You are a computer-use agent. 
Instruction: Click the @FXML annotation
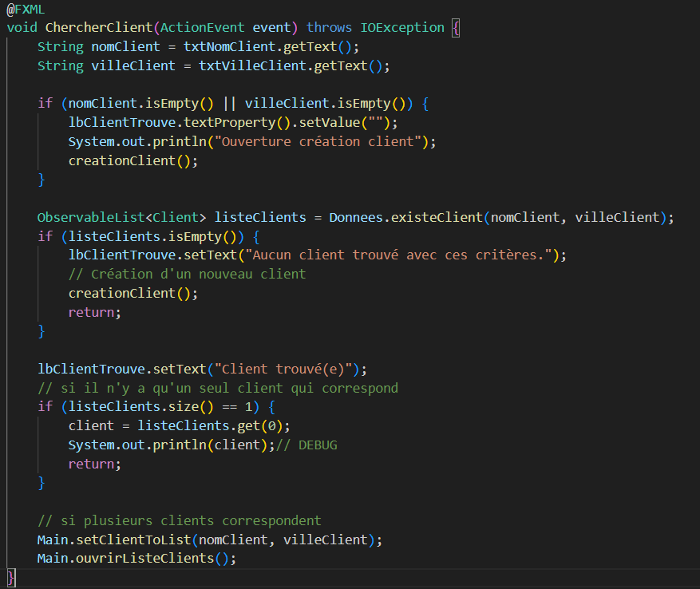26,9
